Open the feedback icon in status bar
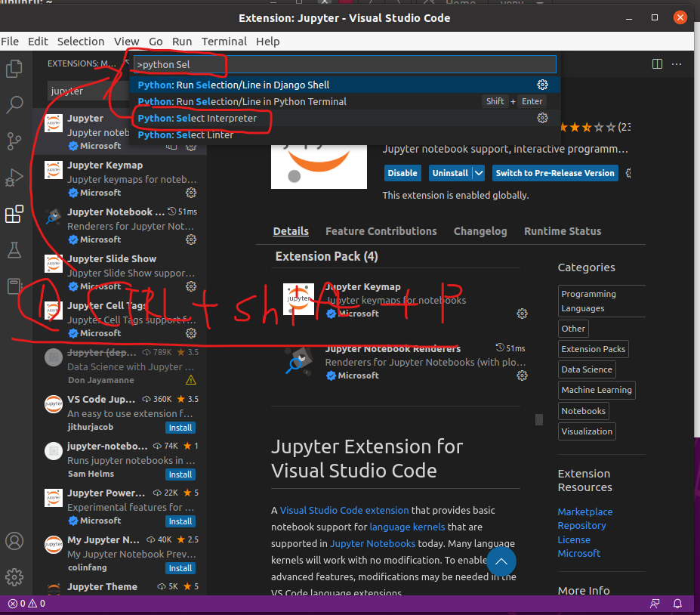Screen dimensions: 700x615 click(x=655, y=604)
